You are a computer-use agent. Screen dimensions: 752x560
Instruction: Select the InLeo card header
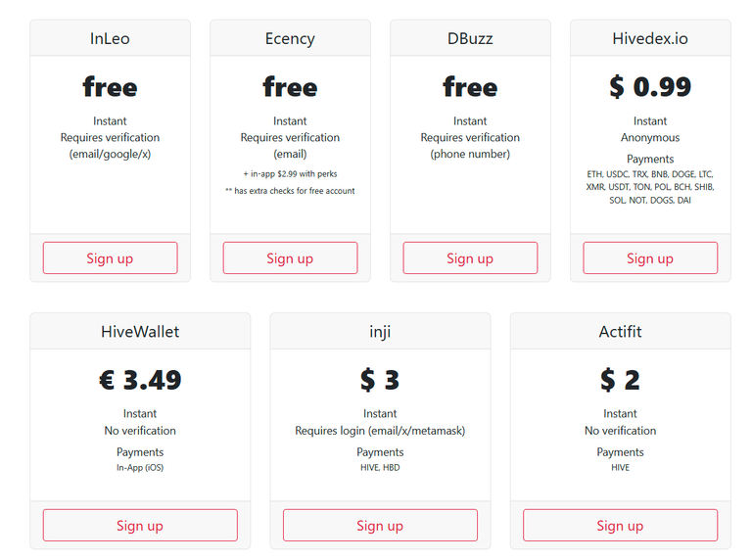pos(110,38)
